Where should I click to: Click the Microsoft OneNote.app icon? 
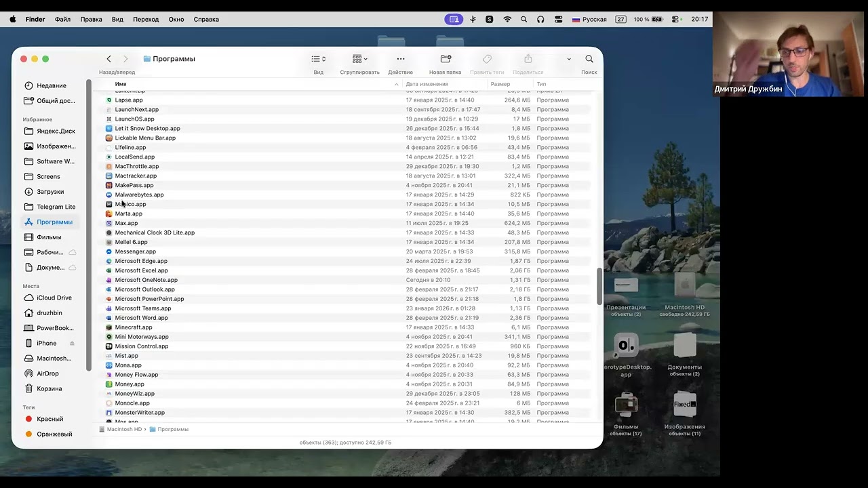(x=108, y=280)
